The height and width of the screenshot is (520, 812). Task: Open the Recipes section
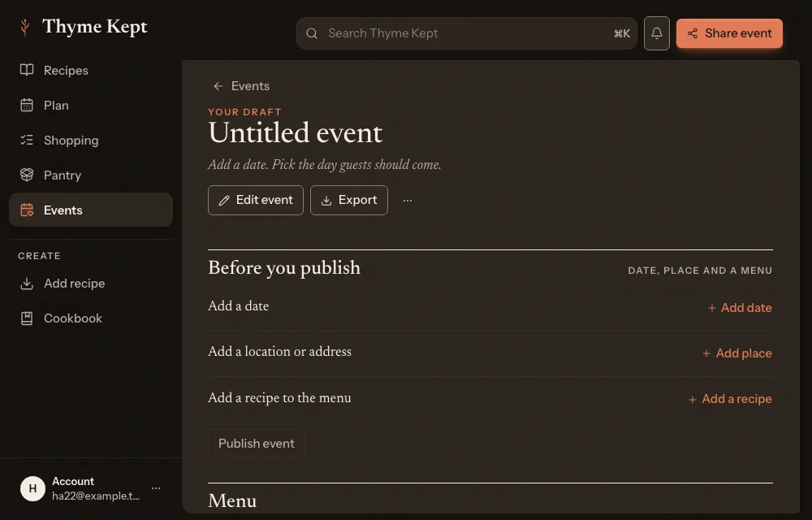point(91,70)
